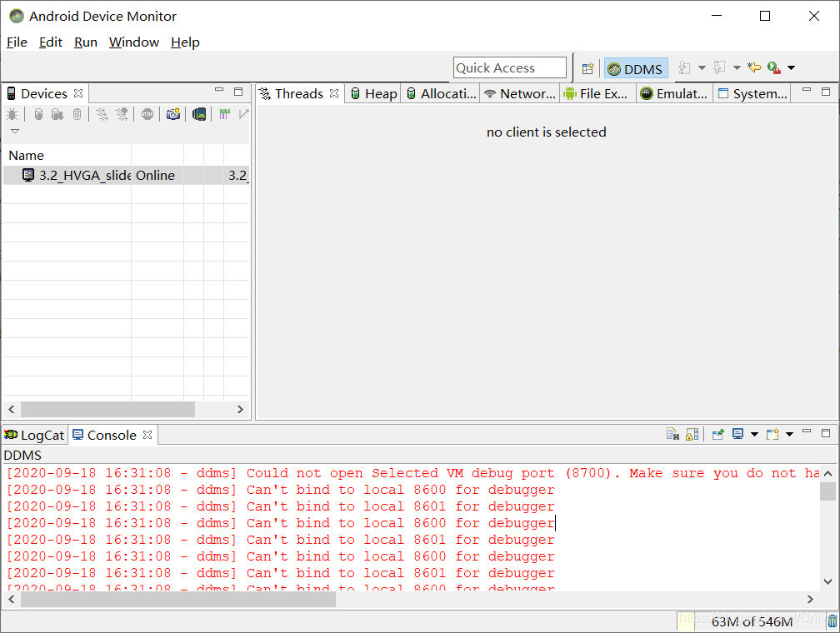This screenshot has height=633, width=840.
Task: Click the Systrace capture icon in Devices
Action: coord(224,114)
